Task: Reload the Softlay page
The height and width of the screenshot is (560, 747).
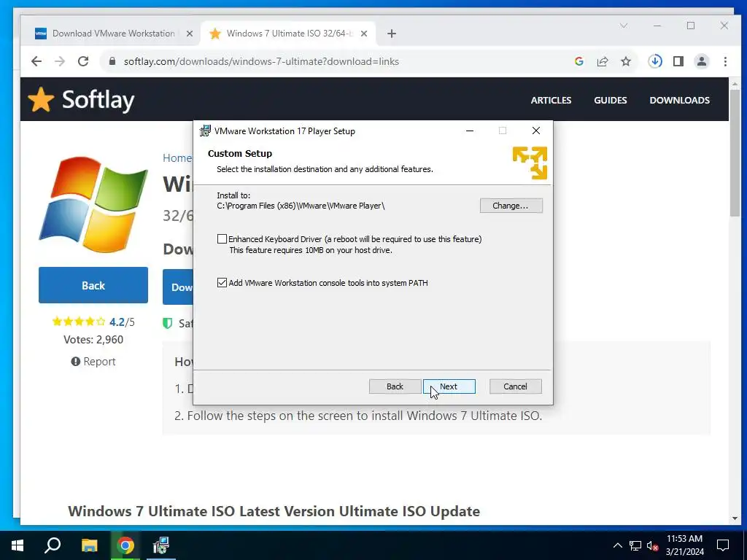Action: (x=83, y=61)
